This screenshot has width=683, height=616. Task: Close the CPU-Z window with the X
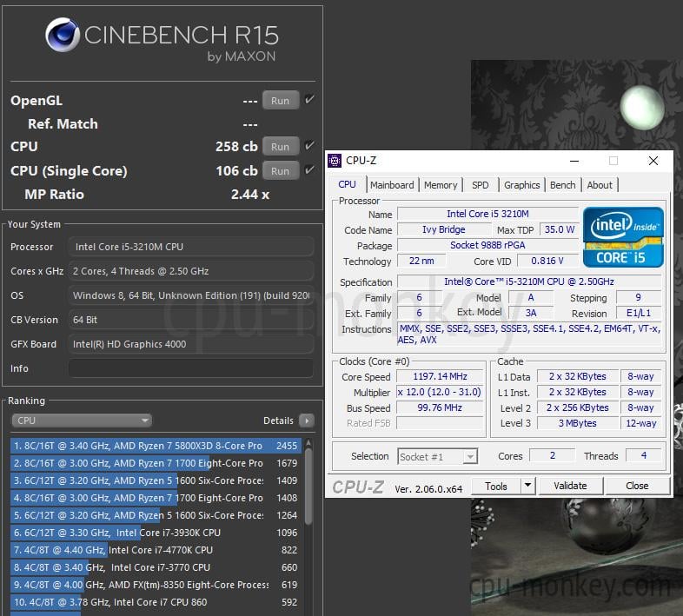click(x=653, y=161)
